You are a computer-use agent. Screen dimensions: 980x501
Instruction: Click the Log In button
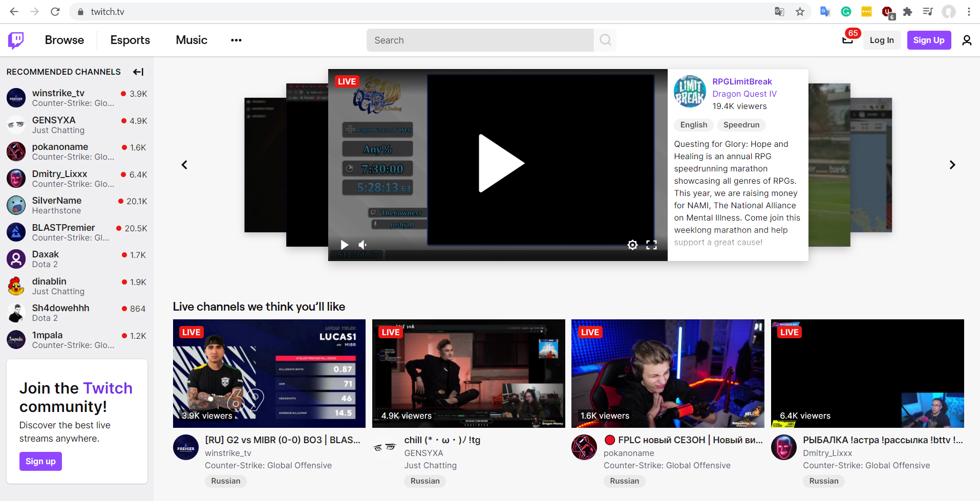[x=882, y=40]
